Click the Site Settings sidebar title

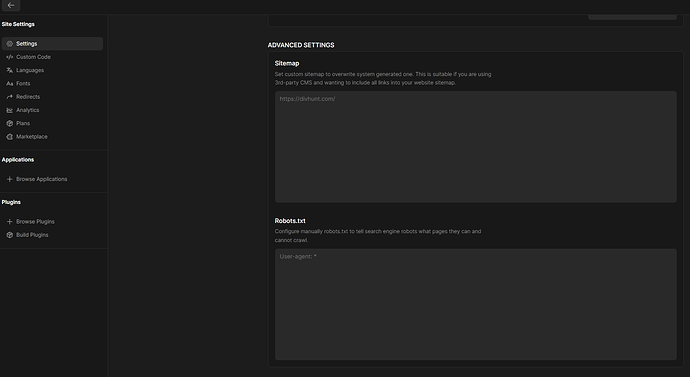(x=18, y=24)
